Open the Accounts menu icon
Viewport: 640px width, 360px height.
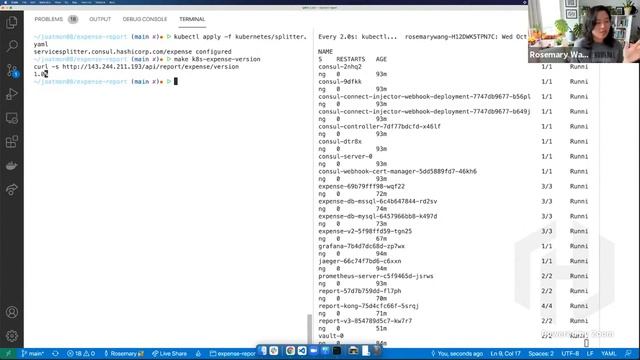tap(11, 312)
